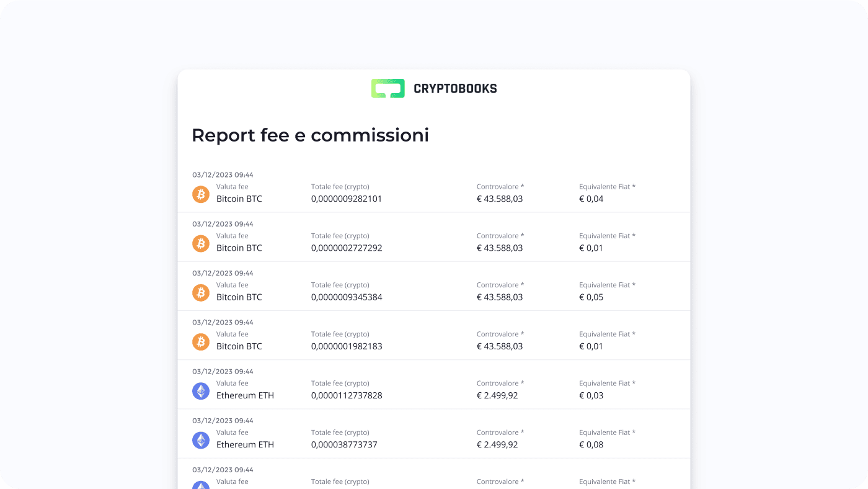
Task: Click Bitcoin icon beside fee 0,0000002727292
Action: (x=201, y=243)
